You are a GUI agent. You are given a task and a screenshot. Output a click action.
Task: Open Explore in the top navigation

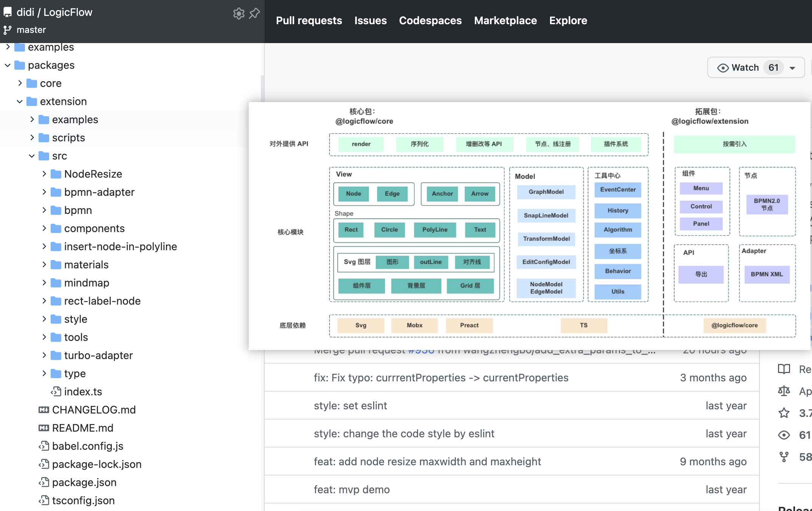click(568, 20)
